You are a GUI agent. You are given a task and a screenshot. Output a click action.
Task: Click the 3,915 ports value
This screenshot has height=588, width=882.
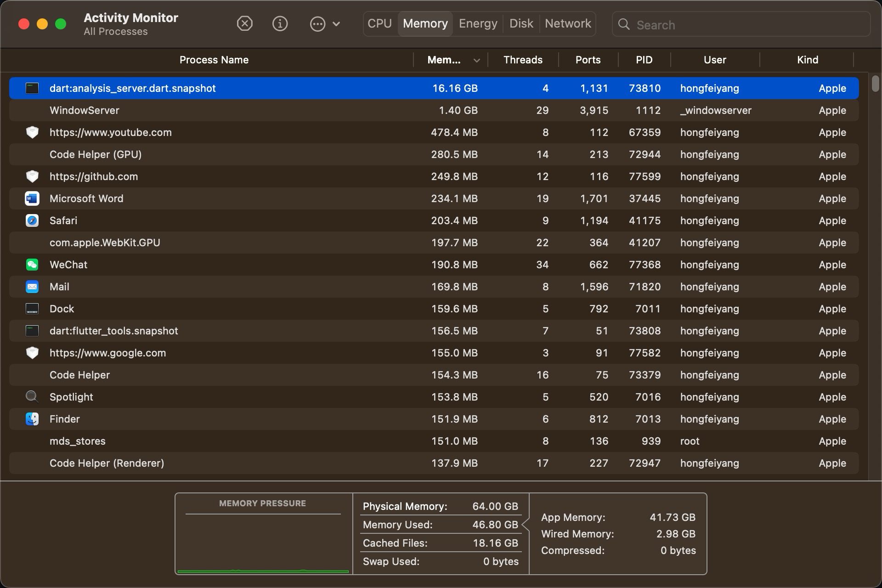pyautogui.click(x=594, y=110)
